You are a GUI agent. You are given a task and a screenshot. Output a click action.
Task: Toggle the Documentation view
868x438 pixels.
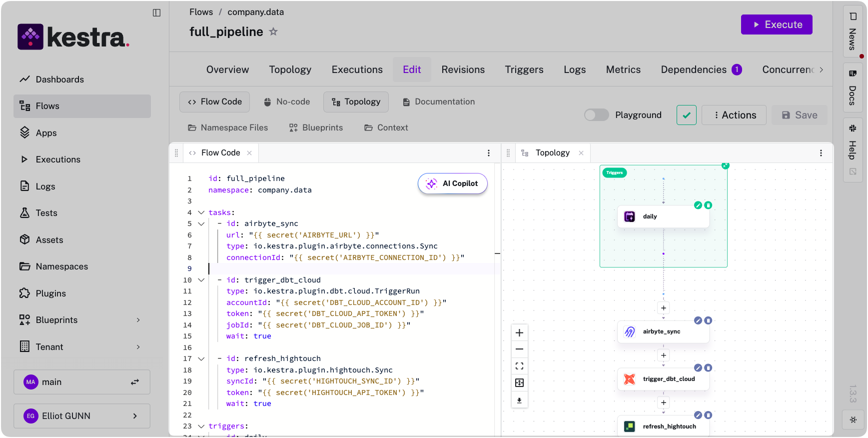click(438, 102)
